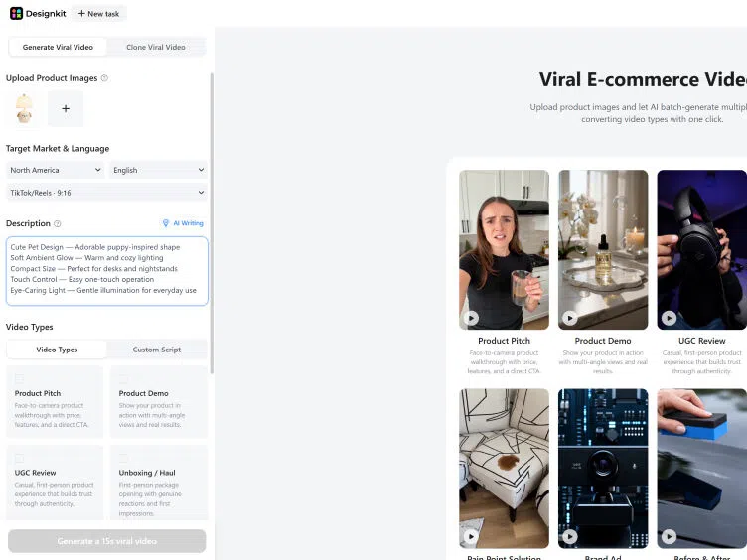The image size is (747, 560).
Task: Open the North America market dropdown
Action: pyautogui.click(x=56, y=170)
